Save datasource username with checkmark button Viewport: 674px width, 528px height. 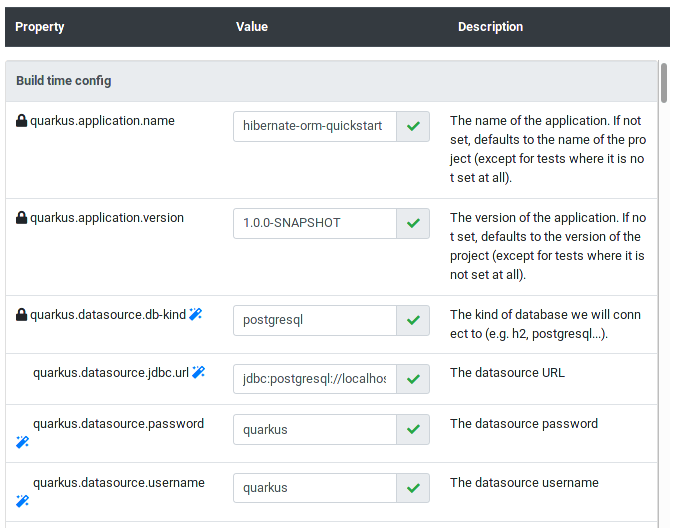[x=413, y=488]
